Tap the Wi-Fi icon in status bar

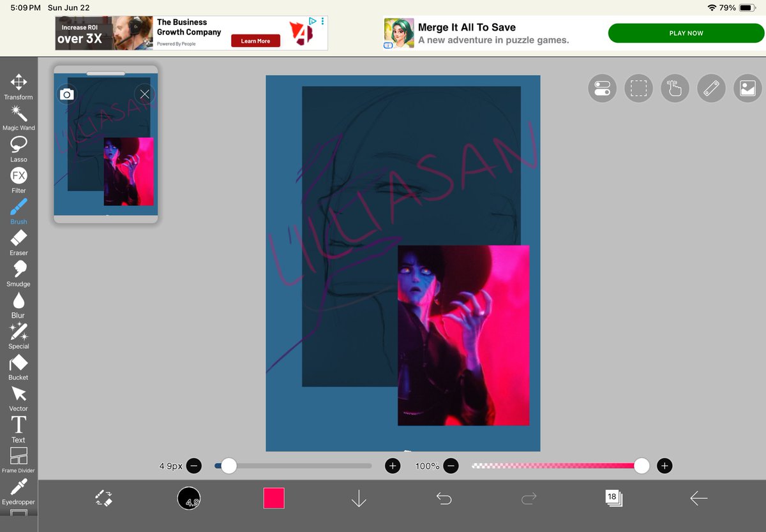[x=712, y=8]
